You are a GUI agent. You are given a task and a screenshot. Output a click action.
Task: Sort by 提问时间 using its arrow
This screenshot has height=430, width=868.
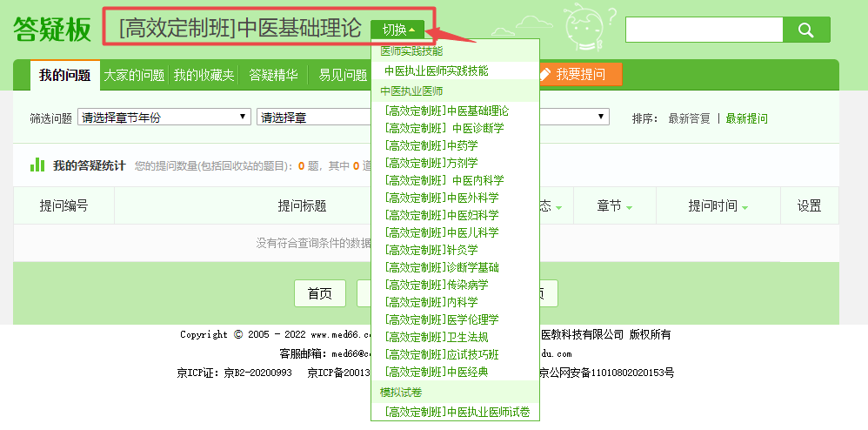[x=744, y=207]
